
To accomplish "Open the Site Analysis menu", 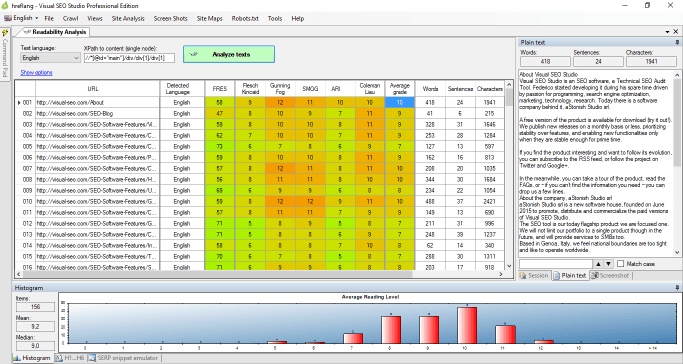I will pyautogui.click(x=128, y=18).
